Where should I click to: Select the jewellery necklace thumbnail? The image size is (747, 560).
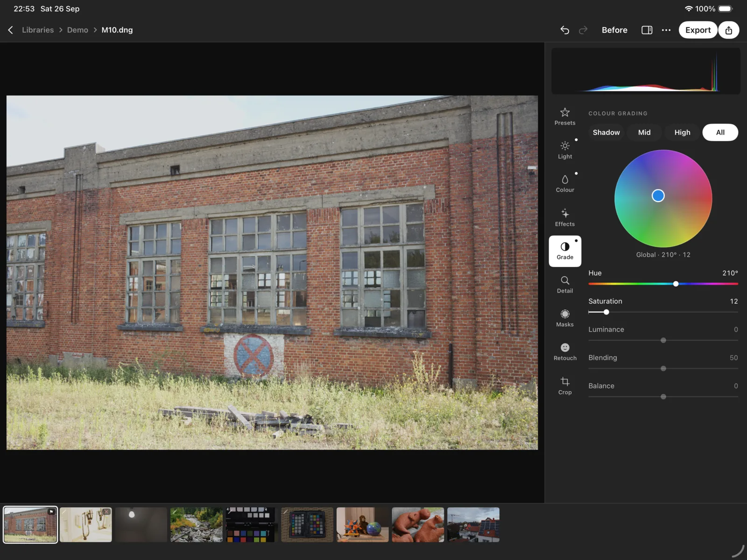tap(86, 525)
